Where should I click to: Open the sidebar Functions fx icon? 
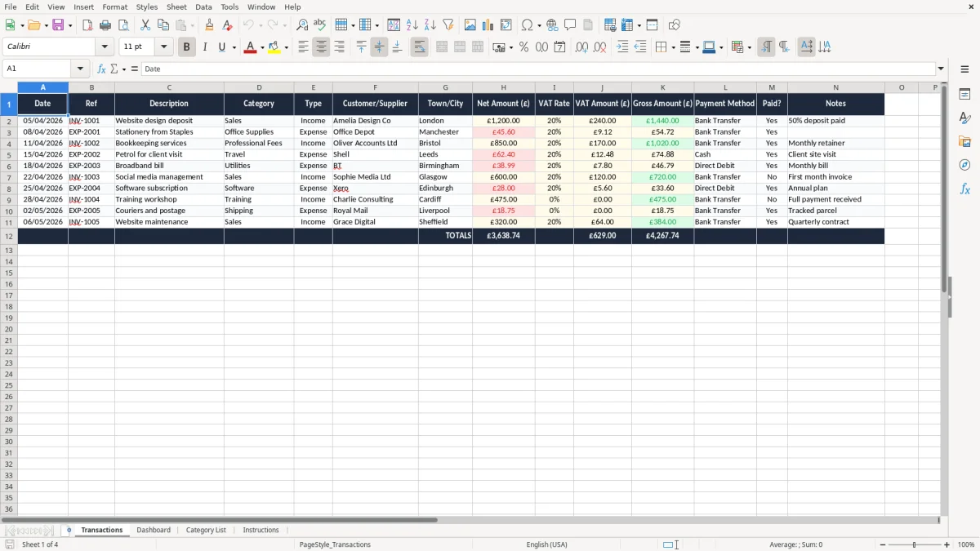(964, 189)
